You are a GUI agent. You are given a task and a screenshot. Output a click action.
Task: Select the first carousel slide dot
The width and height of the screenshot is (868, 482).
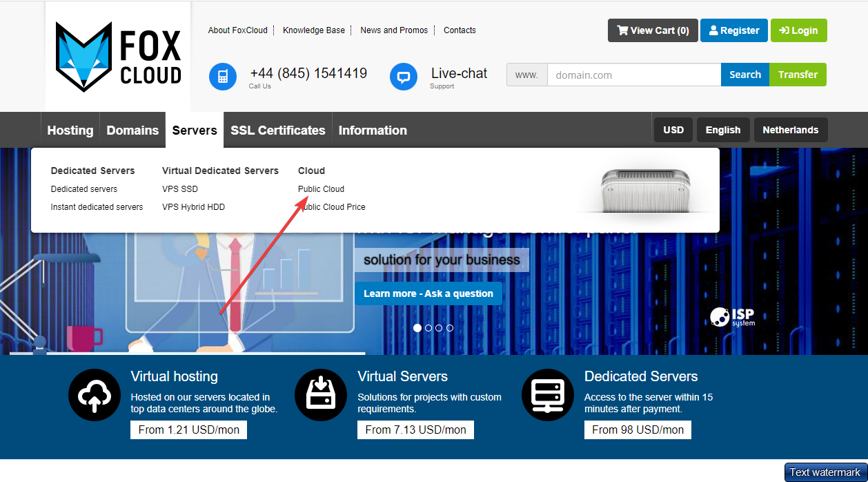[417, 328]
